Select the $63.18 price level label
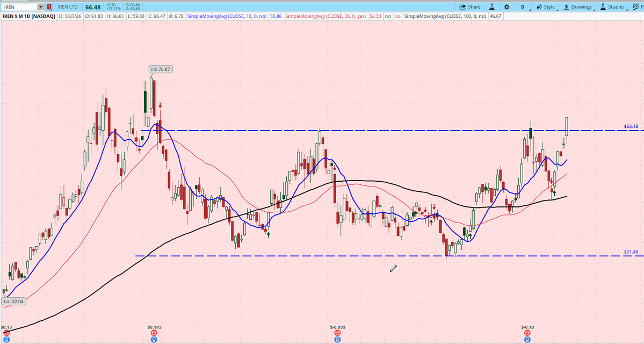This screenshot has height=344, width=644. [631, 126]
